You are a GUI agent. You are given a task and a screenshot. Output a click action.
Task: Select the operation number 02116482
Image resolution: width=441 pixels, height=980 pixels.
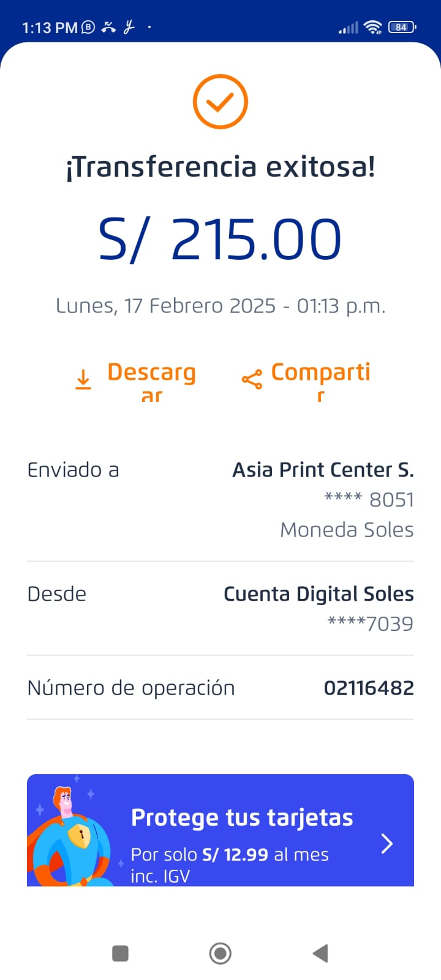[369, 688]
